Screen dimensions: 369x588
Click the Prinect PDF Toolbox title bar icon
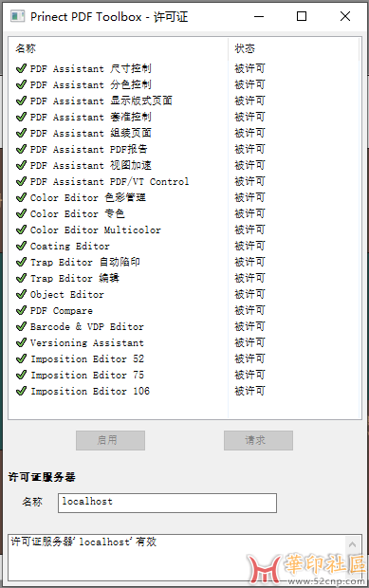pyautogui.click(x=18, y=16)
